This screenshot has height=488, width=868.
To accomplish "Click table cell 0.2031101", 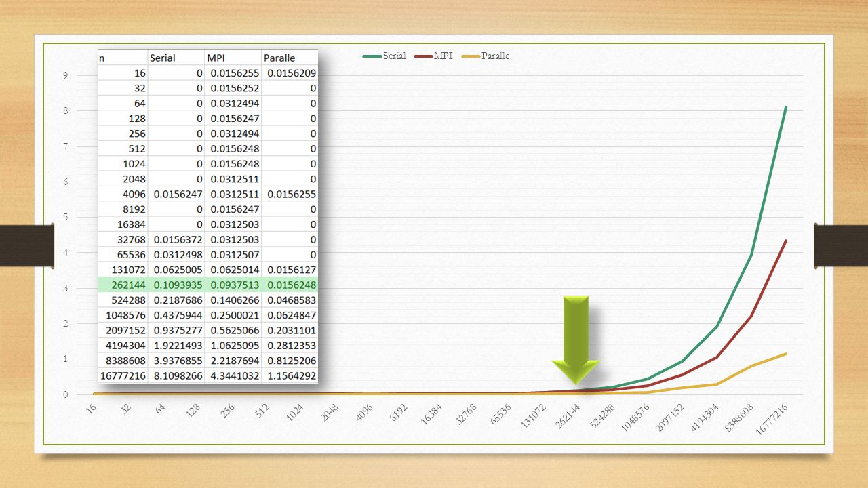I will 292,330.
